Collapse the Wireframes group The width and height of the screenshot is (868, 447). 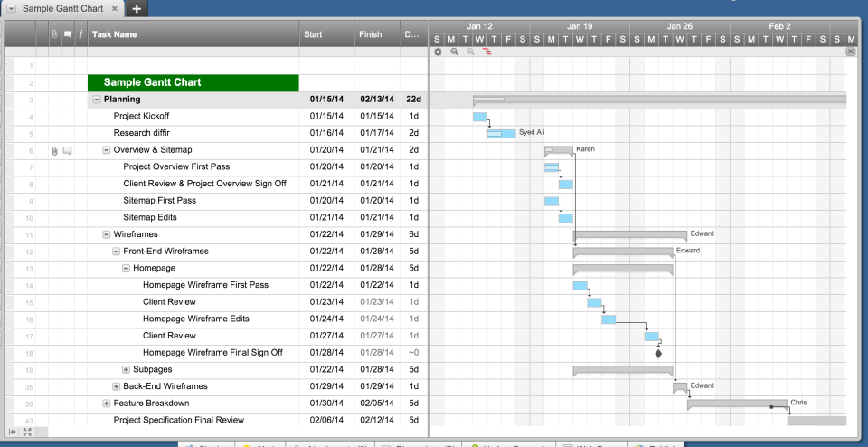click(x=107, y=234)
